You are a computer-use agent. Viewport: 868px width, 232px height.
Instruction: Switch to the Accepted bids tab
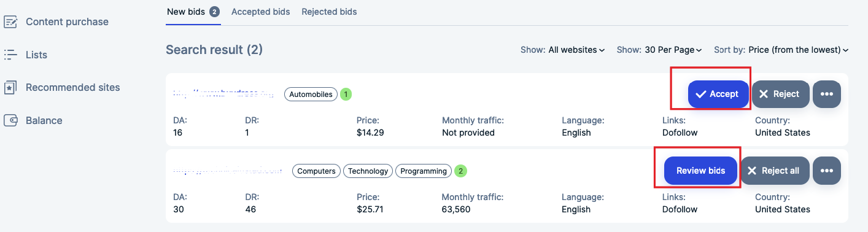coord(261,12)
